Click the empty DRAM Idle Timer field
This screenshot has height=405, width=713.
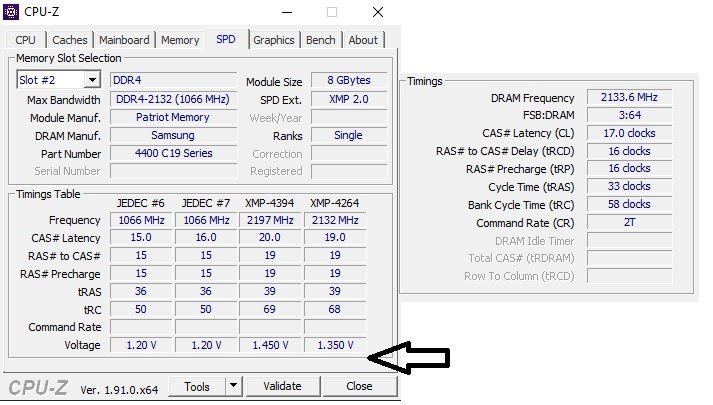[629, 240]
